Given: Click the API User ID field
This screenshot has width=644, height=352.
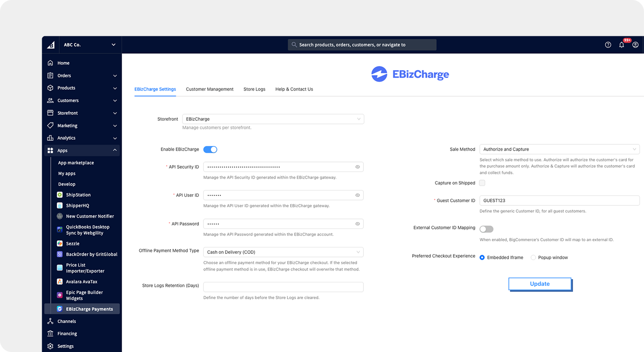Looking at the screenshot, I should (283, 195).
